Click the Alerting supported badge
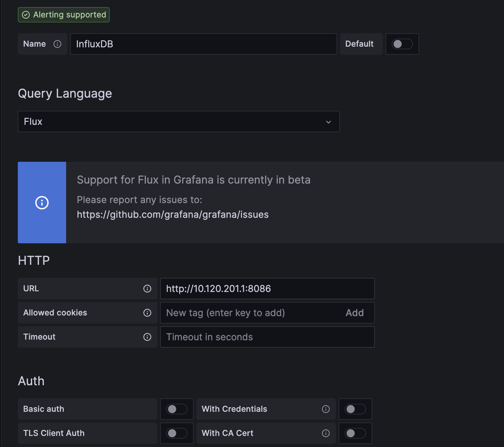This screenshot has width=504, height=447. (64, 15)
